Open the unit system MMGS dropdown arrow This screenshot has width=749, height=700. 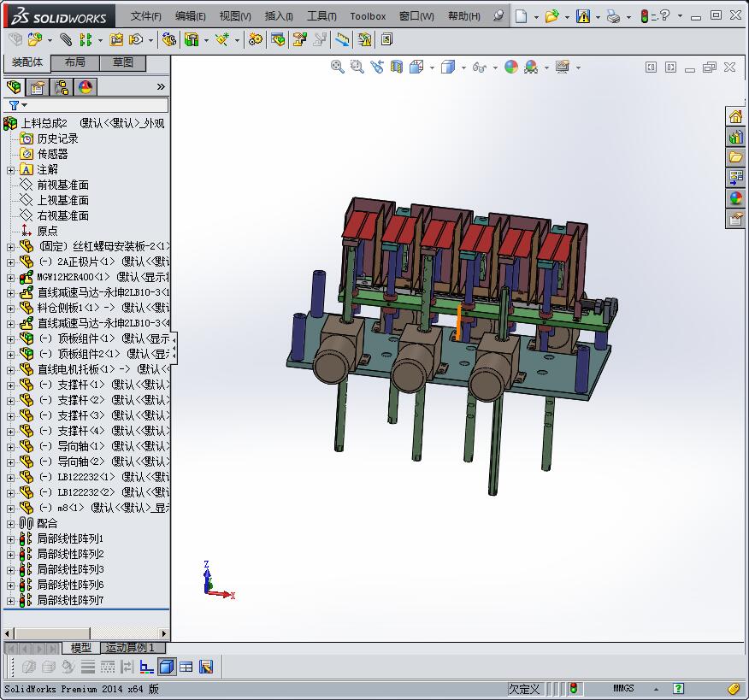tap(656, 689)
